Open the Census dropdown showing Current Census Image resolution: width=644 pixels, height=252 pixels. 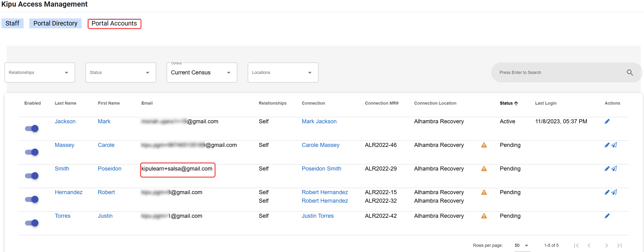[x=201, y=73]
